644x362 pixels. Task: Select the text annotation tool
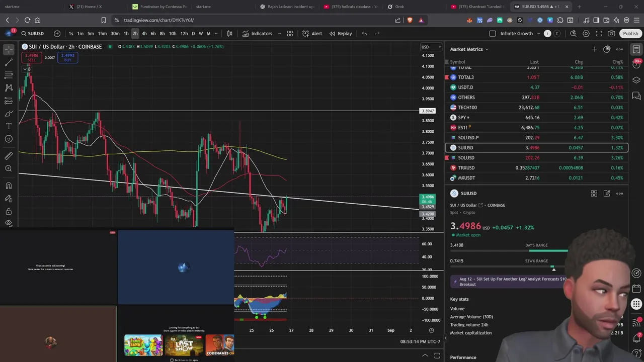(x=9, y=126)
